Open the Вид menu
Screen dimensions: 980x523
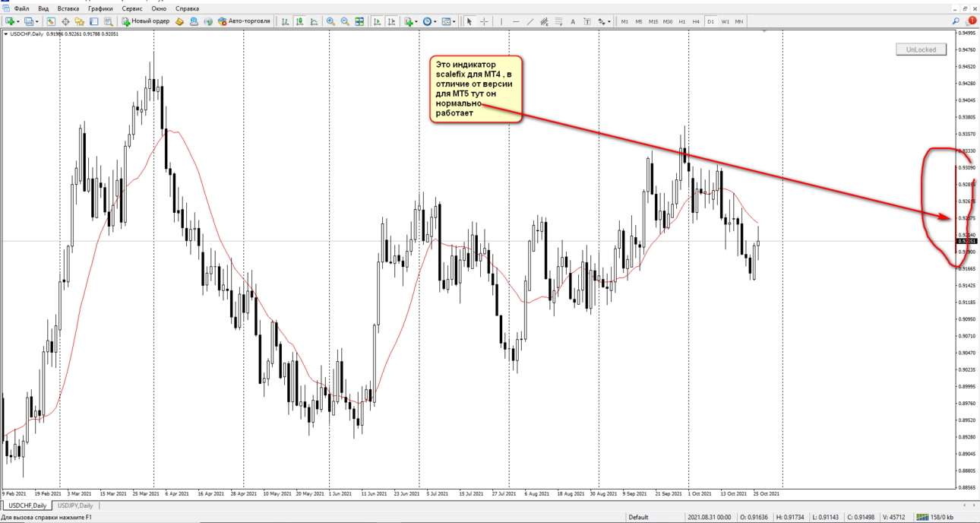click(43, 8)
